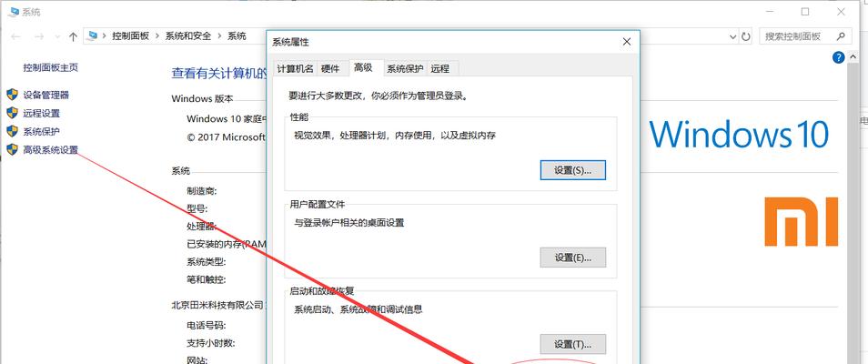
Task: Click 设置(S)... button under 性能
Action: (x=573, y=170)
